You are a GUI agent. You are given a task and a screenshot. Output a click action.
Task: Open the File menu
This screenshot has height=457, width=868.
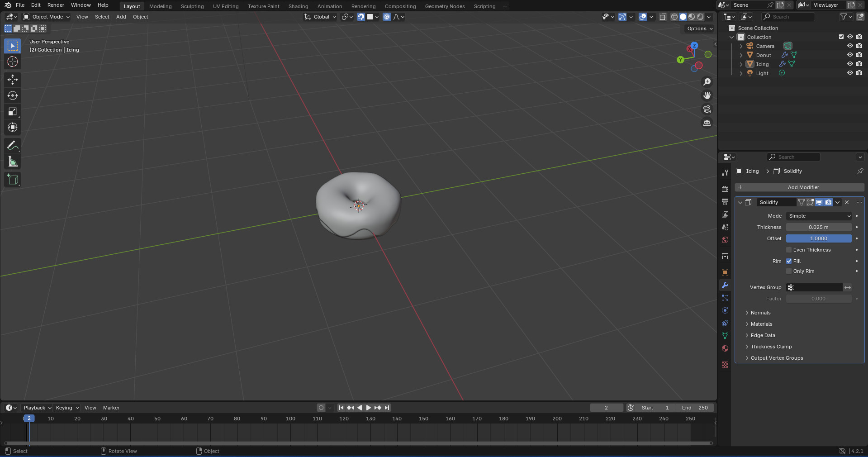click(x=20, y=5)
